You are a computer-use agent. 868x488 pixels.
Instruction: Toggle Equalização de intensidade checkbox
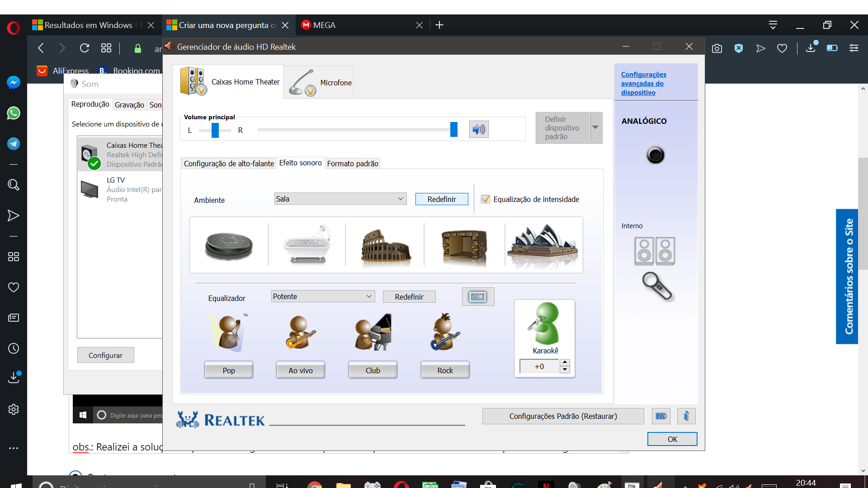[486, 199]
